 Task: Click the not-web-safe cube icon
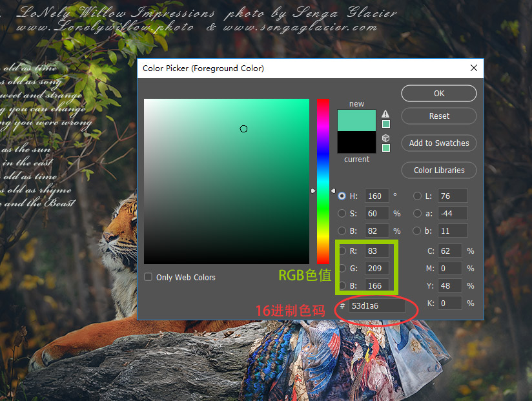(385, 138)
